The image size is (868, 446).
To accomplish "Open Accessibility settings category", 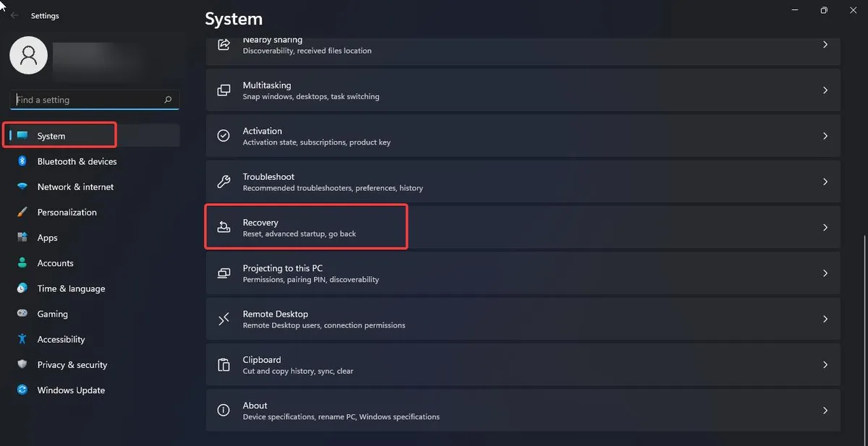I will tap(94, 339).
